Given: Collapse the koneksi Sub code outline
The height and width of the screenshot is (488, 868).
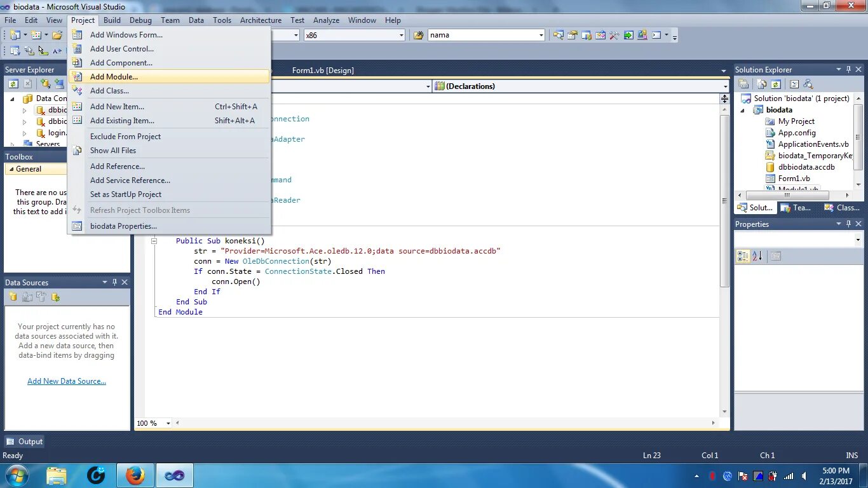Looking at the screenshot, I should (154, 241).
